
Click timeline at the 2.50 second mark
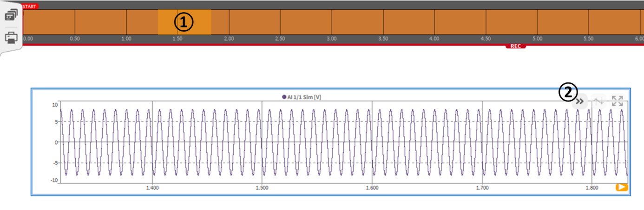pyautogui.click(x=280, y=39)
